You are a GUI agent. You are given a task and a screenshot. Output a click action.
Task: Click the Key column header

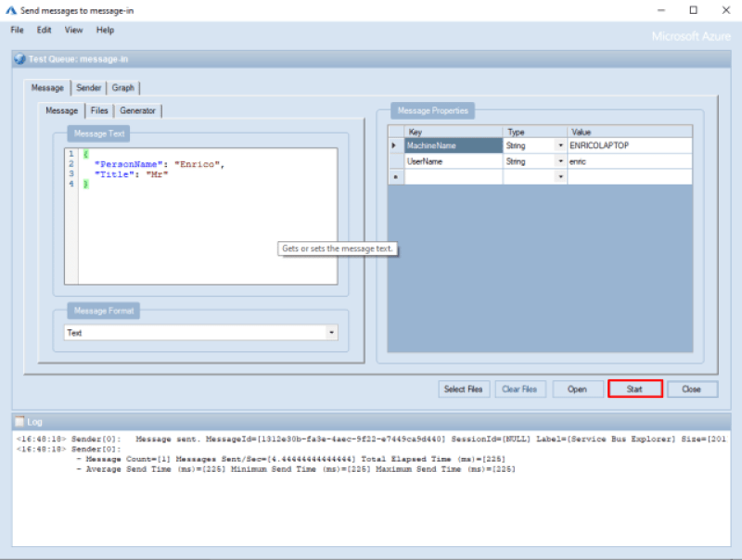(453, 132)
